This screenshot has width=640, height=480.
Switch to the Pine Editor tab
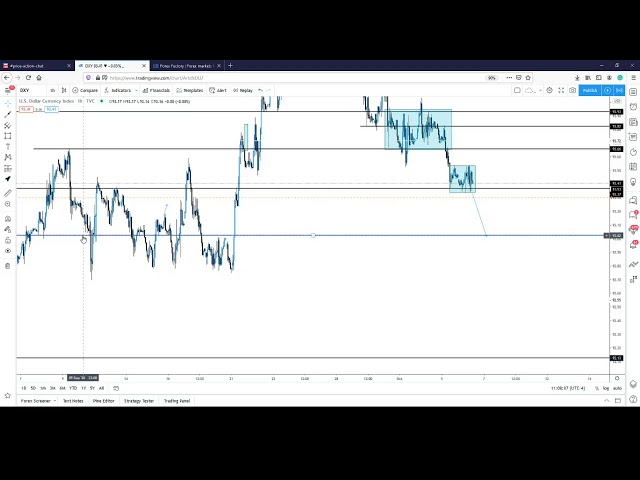point(104,400)
